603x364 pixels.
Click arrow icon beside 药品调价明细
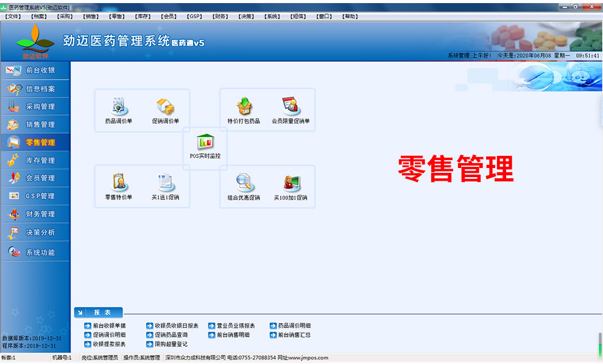click(273, 326)
